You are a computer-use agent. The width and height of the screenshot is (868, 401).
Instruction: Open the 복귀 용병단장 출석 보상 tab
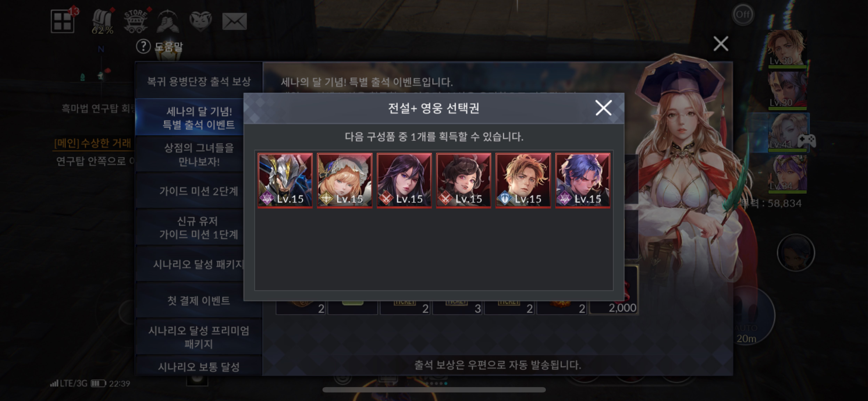(x=199, y=81)
